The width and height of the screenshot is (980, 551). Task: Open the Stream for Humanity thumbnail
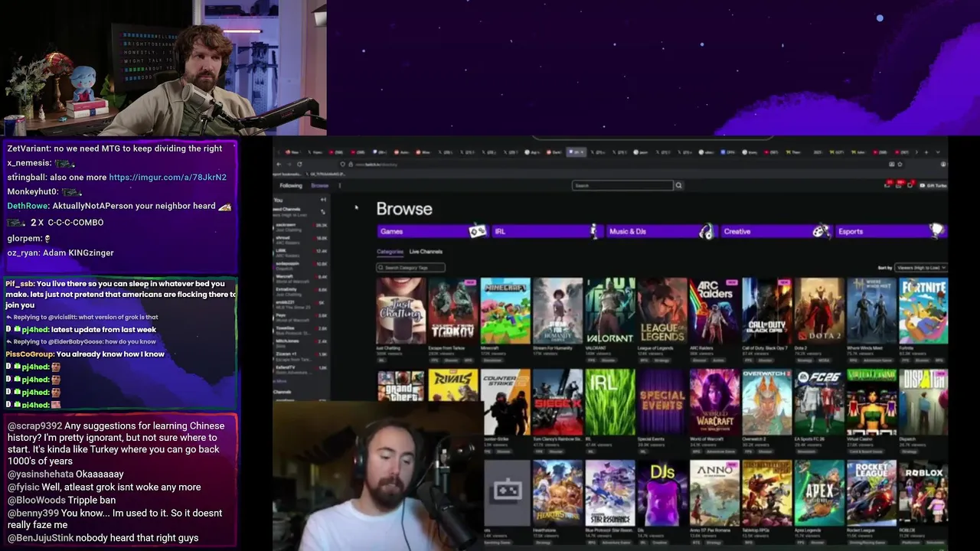557,311
